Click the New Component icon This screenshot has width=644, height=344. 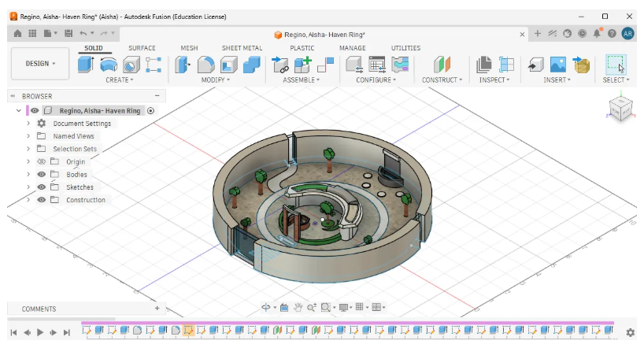[x=303, y=65]
